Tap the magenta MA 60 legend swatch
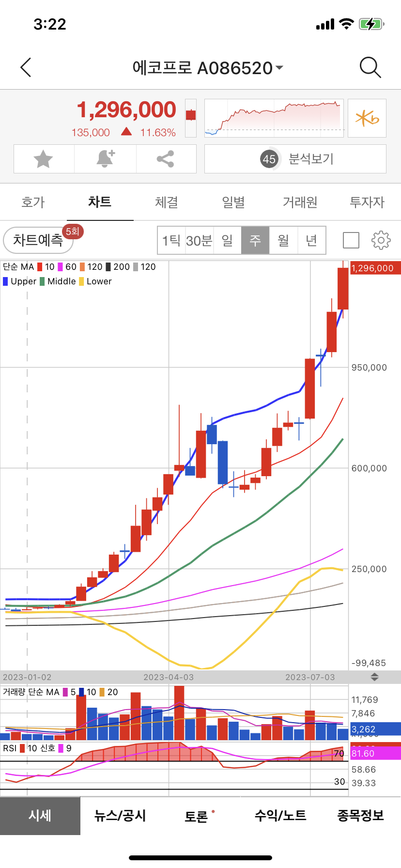This screenshot has height=868, width=401. [x=61, y=267]
